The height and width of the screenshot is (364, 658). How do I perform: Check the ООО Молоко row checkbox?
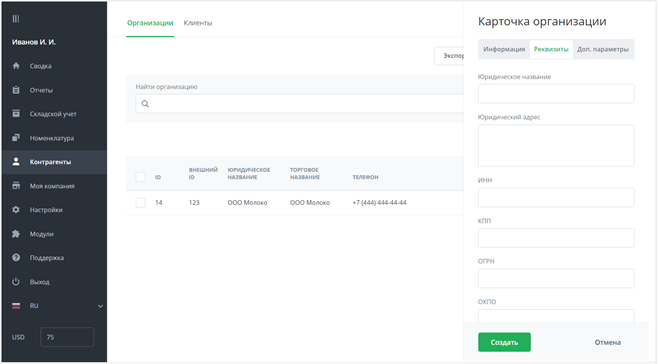tap(141, 202)
